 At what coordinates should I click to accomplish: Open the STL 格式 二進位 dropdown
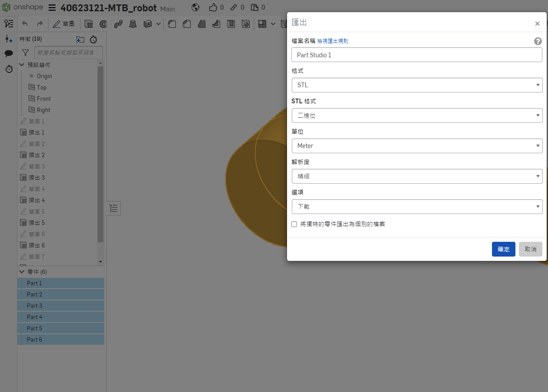click(x=417, y=115)
